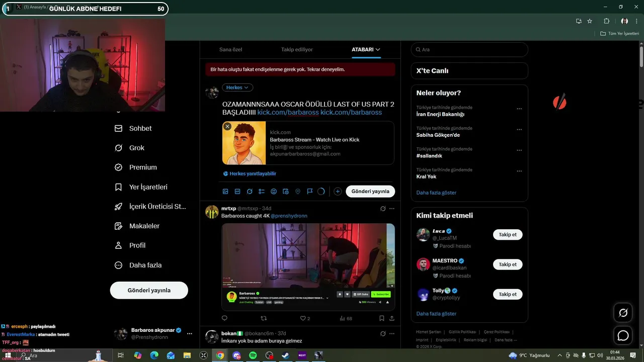Go to Profil page
Viewport: 644px width, 362px height.
130,245
